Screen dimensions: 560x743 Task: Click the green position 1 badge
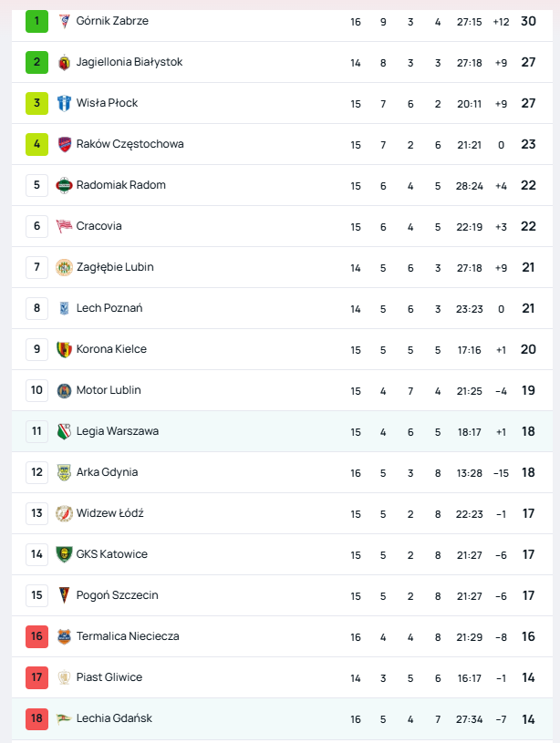36,21
